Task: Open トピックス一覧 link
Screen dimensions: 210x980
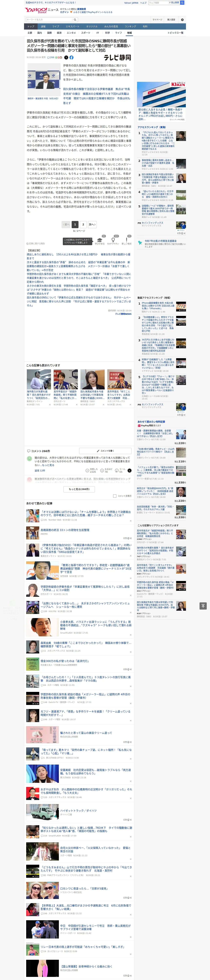Action: pyautogui.click(x=175, y=33)
